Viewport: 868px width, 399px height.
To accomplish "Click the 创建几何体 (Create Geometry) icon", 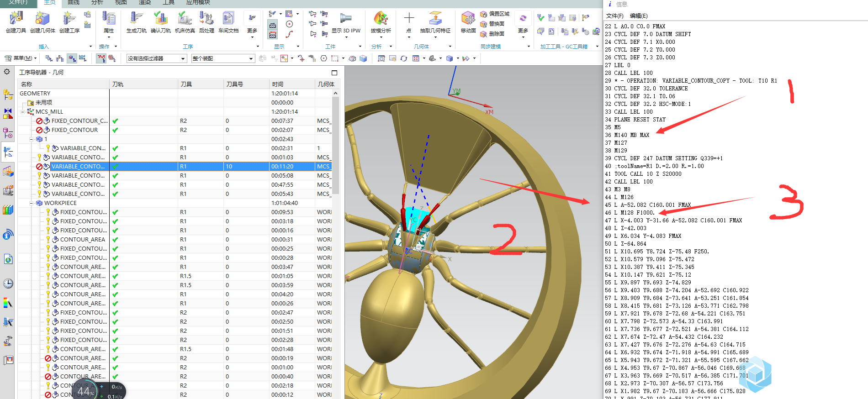I will (x=42, y=18).
